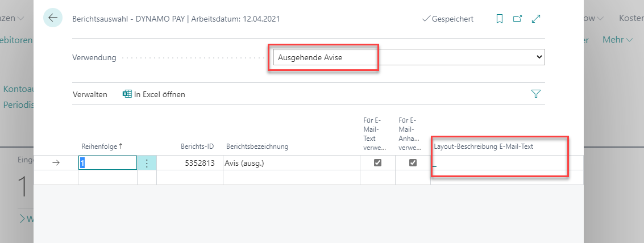Click the Berichtsbezeichnung column header

click(257, 146)
